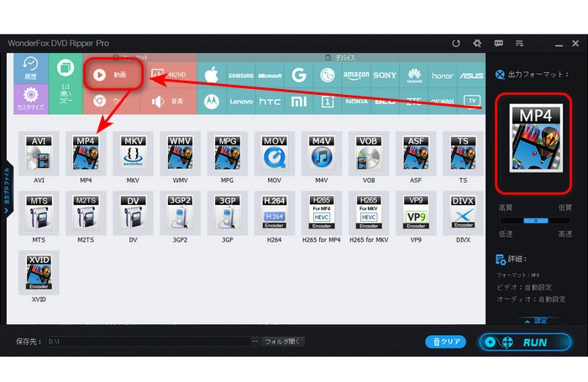The height and width of the screenshot is (382, 588).
Task: Open TV device profiles
Action: [x=471, y=101]
